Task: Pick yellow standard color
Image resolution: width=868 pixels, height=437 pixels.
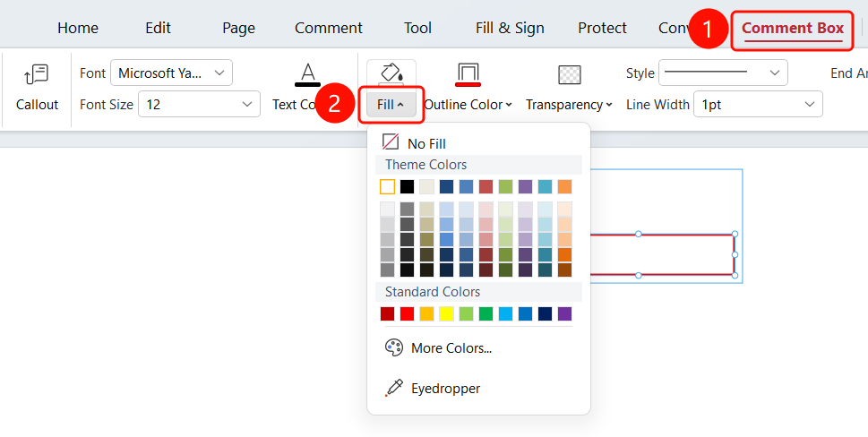Action: coord(447,314)
